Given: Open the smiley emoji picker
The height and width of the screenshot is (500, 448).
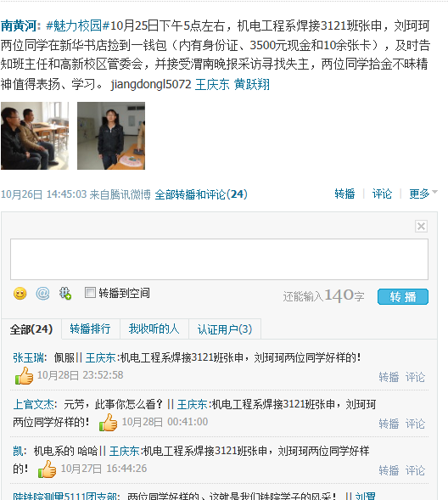Looking at the screenshot, I should click(x=20, y=294).
